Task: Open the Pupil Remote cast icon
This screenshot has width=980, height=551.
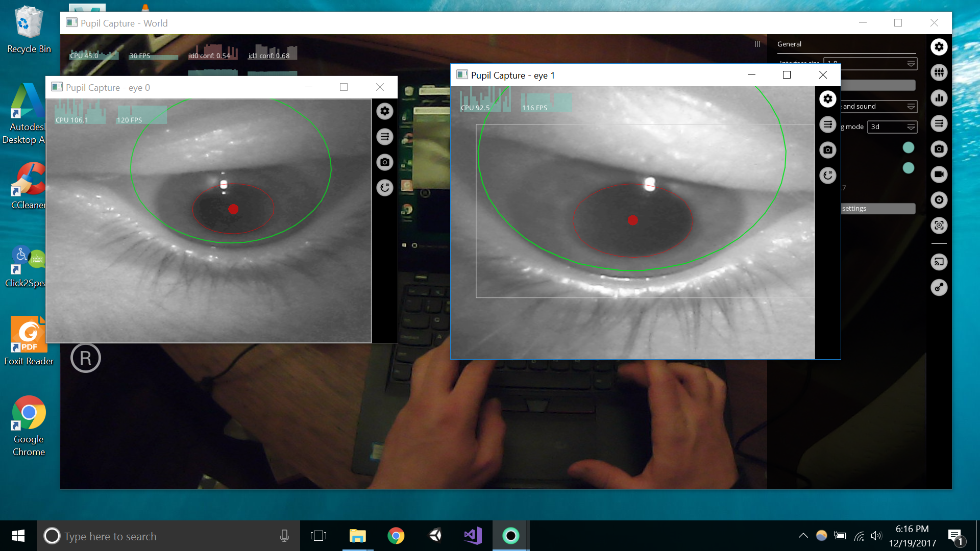Action: click(x=939, y=262)
